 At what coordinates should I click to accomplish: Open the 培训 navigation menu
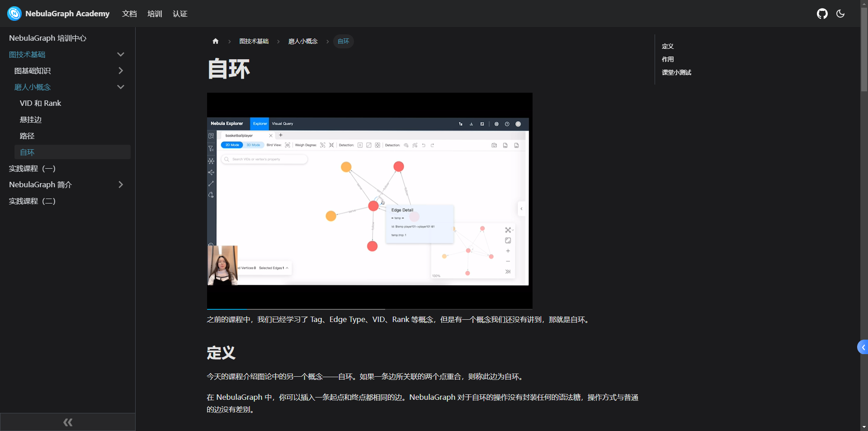[155, 14]
